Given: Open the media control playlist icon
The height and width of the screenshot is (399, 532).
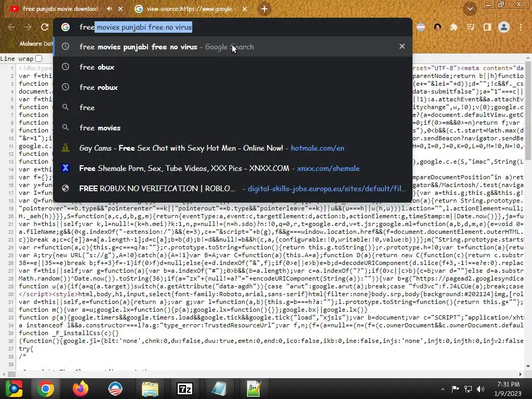Looking at the screenshot, I should pyautogui.click(x=470, y=27).
